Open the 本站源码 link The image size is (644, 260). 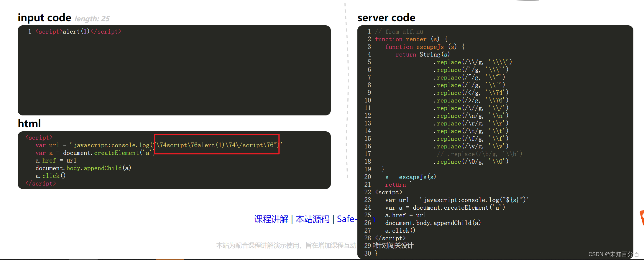pos(313,219)
